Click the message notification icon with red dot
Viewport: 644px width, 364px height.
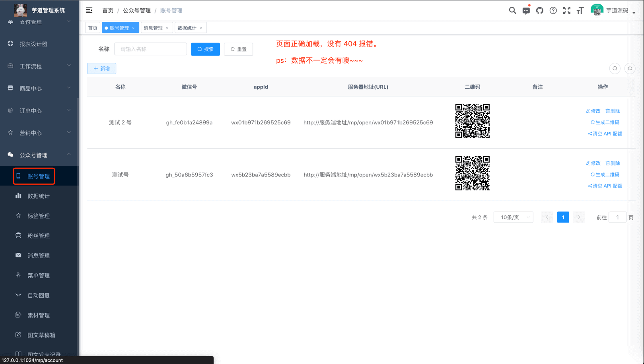point(526,10)
